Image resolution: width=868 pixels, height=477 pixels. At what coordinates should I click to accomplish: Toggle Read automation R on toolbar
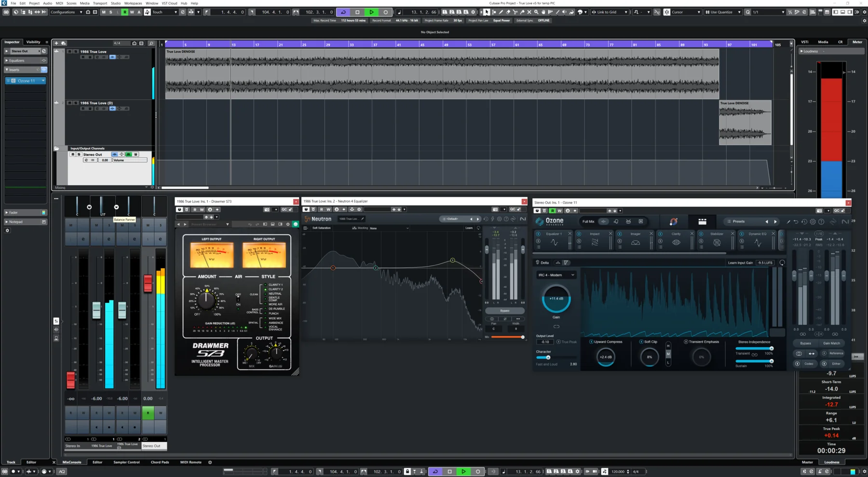(x=125, y=12)
